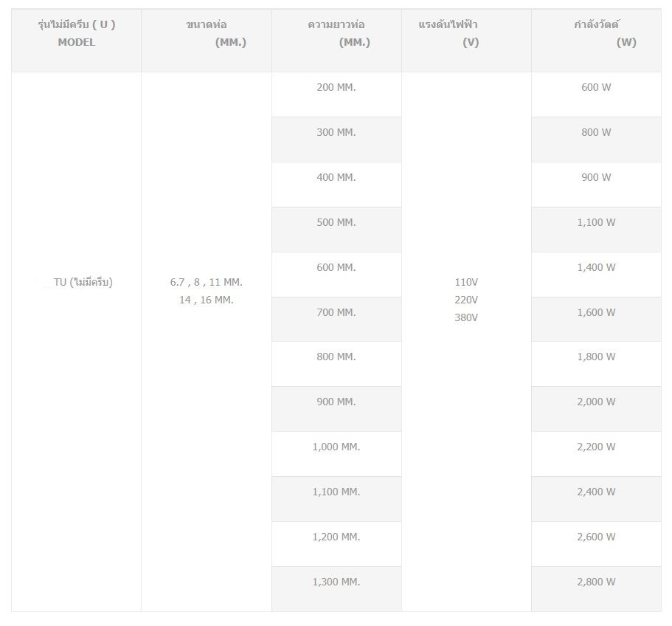
Task: Select the 400 MM. length cell
Action: pyautogui.click(x=336, y=185)
